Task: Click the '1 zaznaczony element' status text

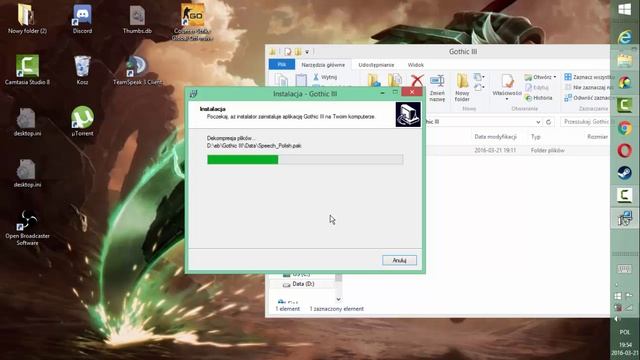Action: [336, 309]
